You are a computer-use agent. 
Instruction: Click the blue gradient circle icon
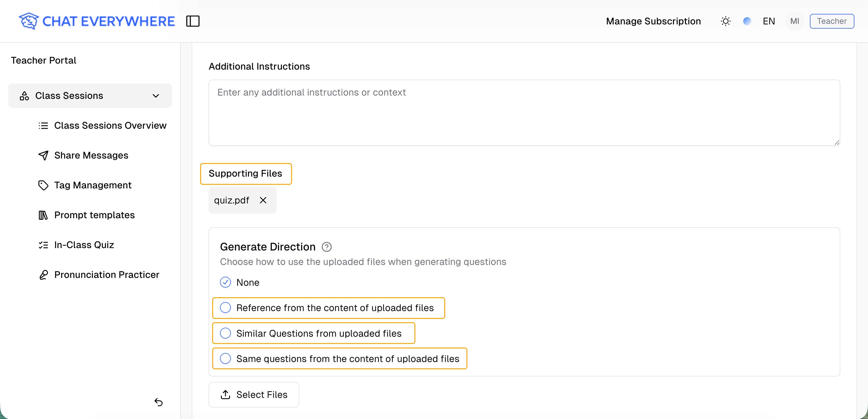(747, 21)
